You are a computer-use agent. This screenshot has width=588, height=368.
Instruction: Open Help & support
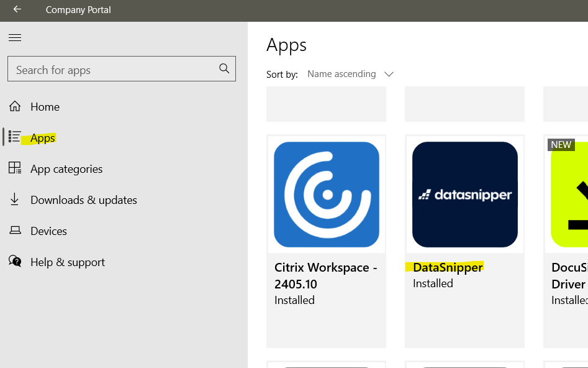pyautogui.click(x=68, y=262)
